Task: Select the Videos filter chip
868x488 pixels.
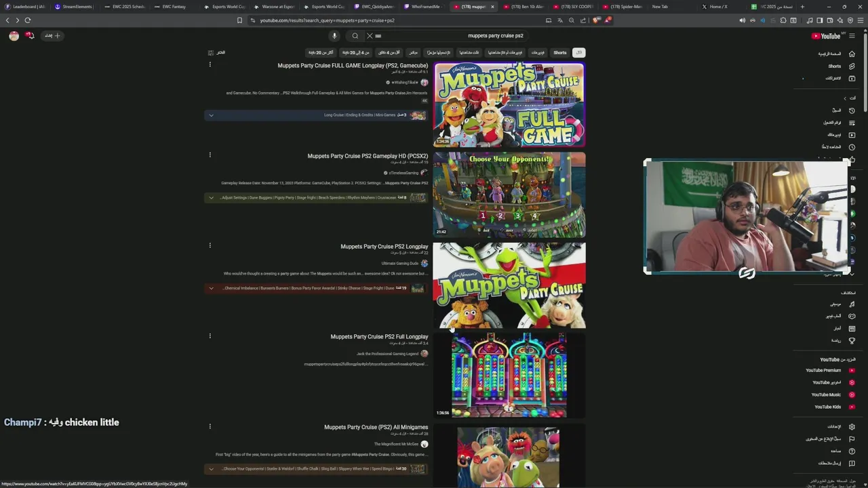Action: click(x=537, y=52)
